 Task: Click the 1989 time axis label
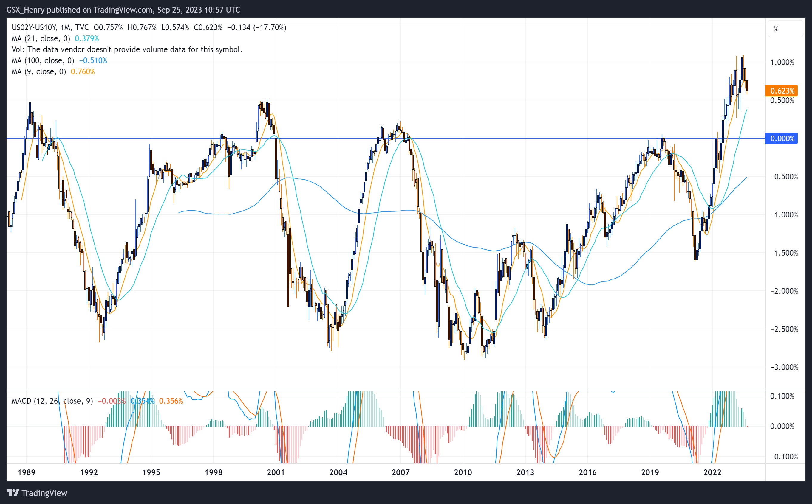coord(26,472)
